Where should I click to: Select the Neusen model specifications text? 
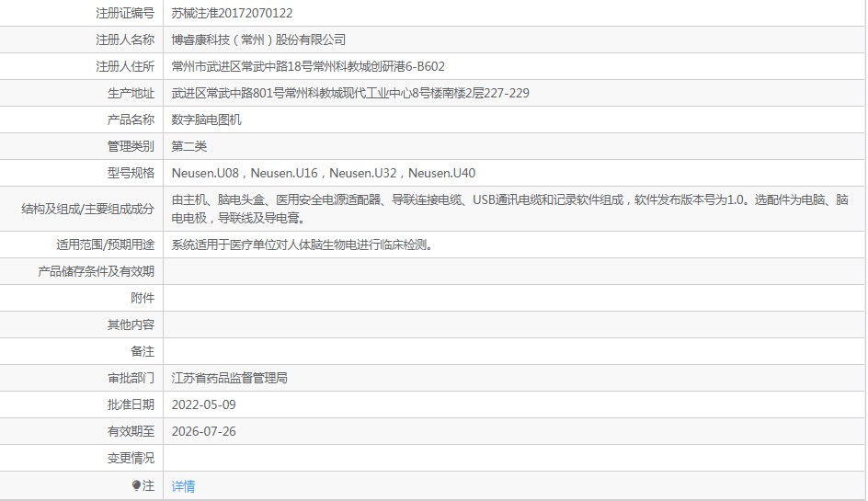(x=324, y=173)
